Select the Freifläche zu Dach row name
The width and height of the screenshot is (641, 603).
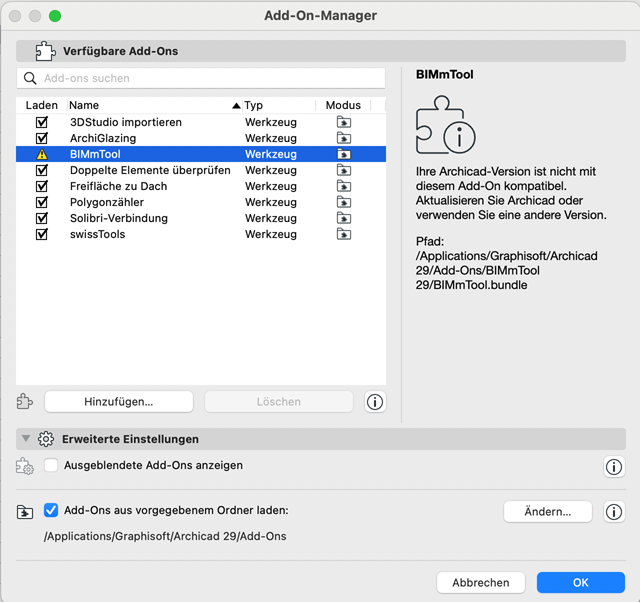tap(119, 186)
